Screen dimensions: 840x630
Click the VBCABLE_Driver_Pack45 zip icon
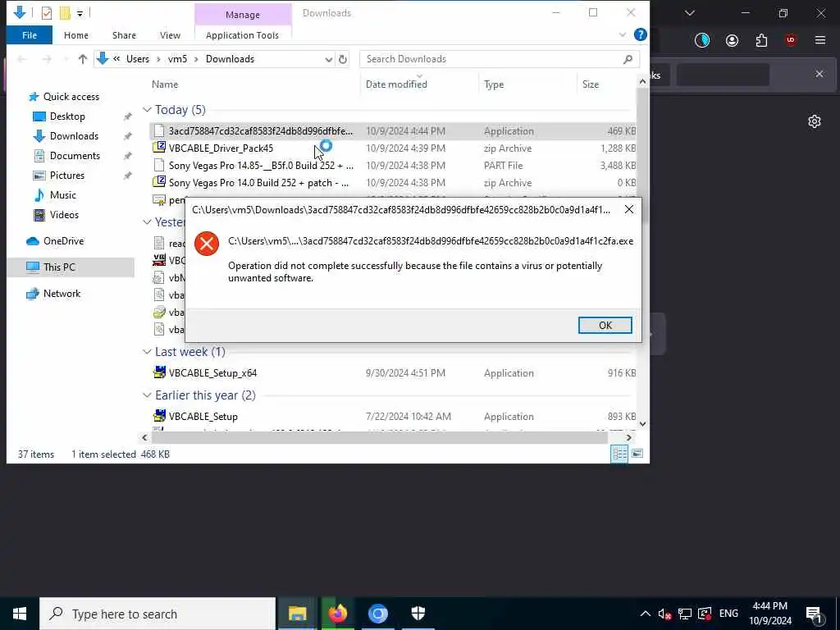pos(159,148)
